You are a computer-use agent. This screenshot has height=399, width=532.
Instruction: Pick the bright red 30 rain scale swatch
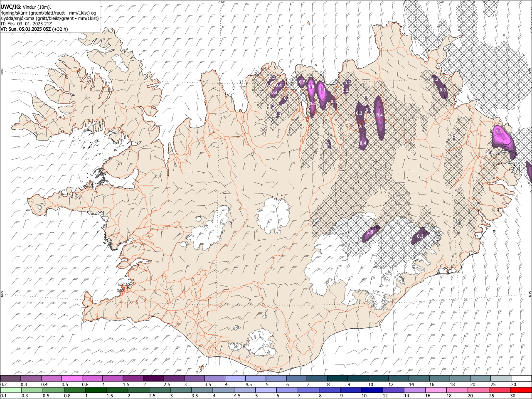coord(521,390)
